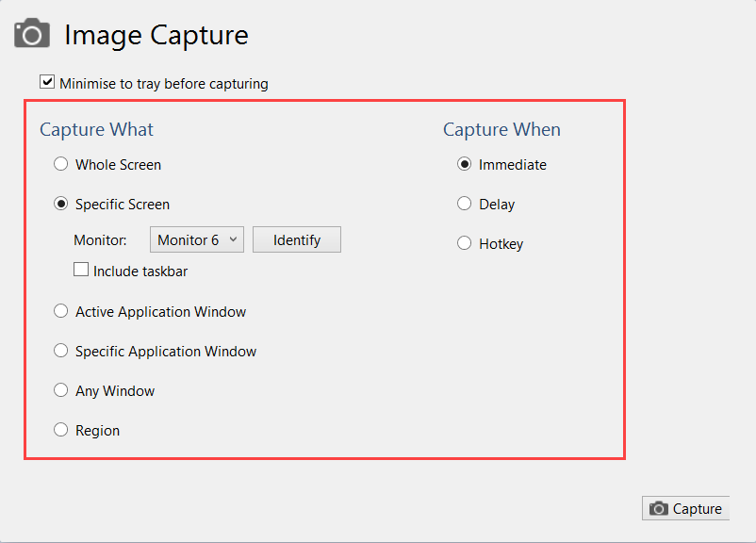Open the Monitor 6 dropdown list
Screen dimensions: 756x543
click(x=196, y=240)
